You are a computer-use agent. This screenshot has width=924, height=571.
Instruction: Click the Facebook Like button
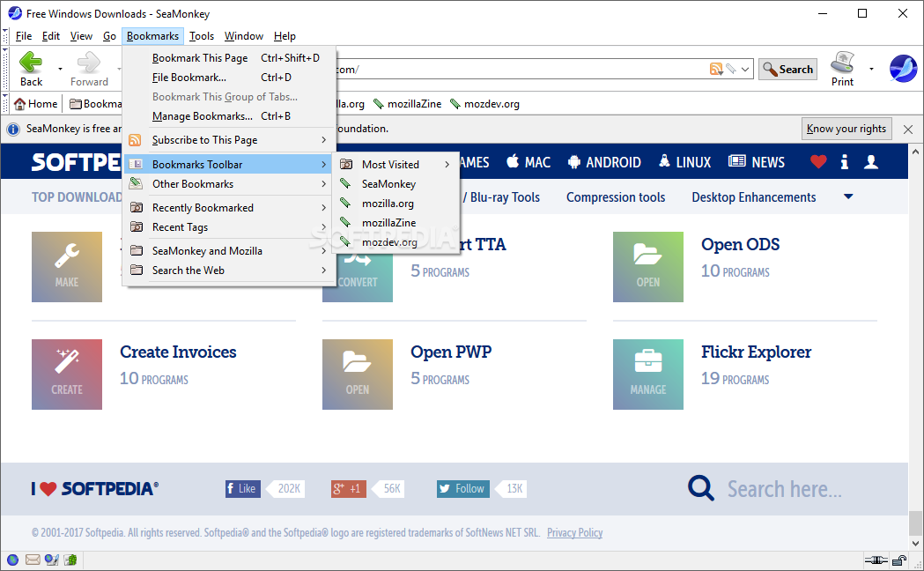coord(243,488)
